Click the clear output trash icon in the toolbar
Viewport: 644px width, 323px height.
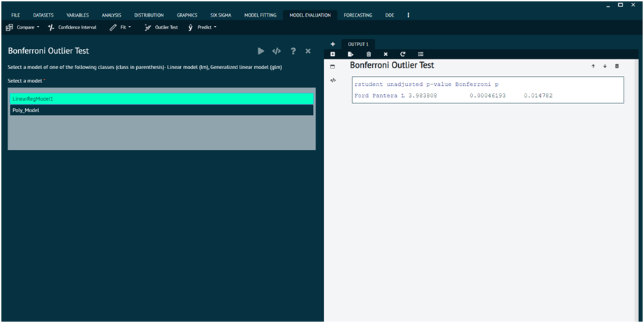click(x=368, y=54)
